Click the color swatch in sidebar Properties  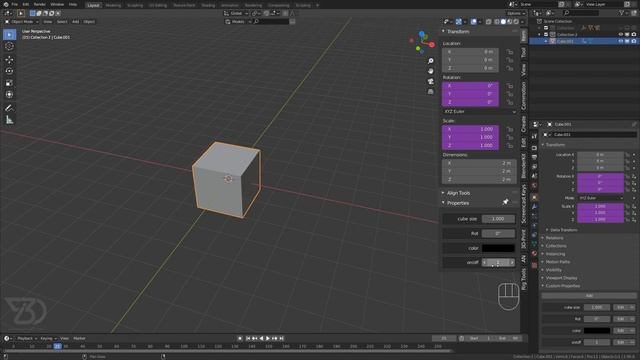tap(498, 248)
